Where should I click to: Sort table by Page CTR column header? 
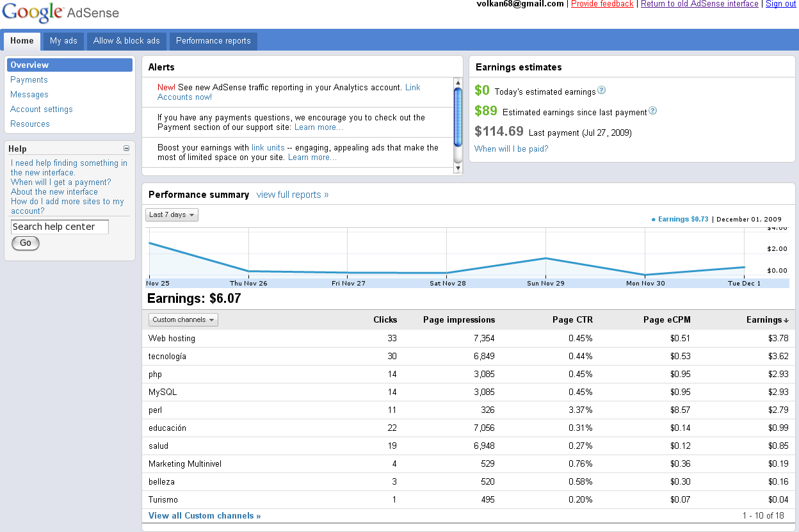(572, 319)
